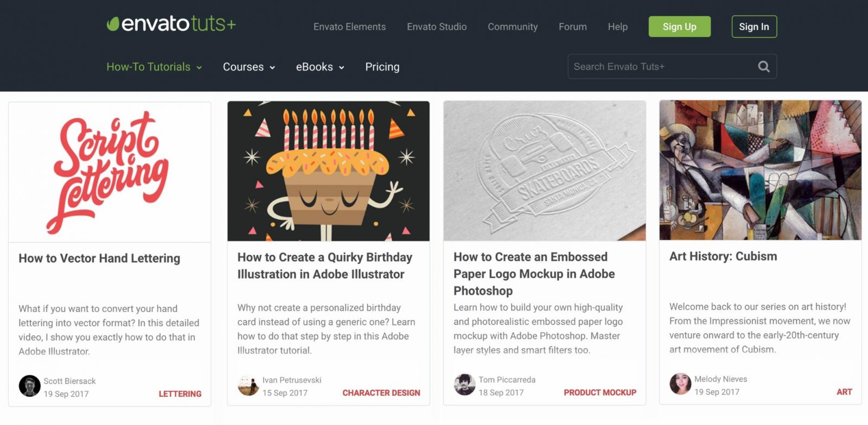The height and width of the screenshot is (425, 868).
Task: Select the PRODUCT MOCKUP category tag
Action: click(600, 392)
